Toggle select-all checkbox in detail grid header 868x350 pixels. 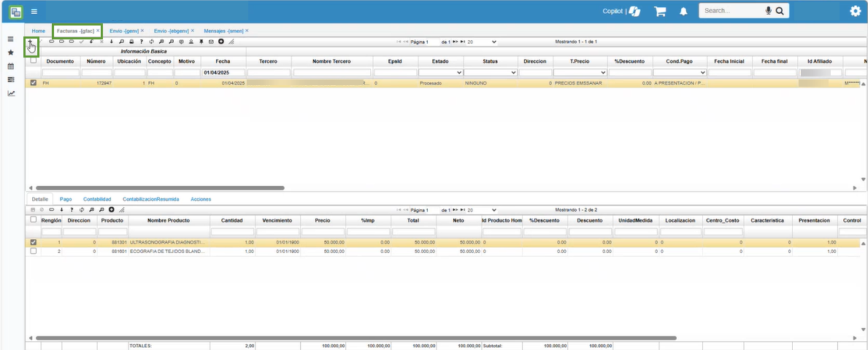coord(34,219)
